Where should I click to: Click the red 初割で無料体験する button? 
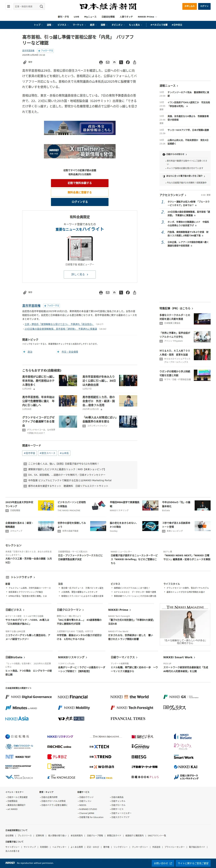pos(80,183)
